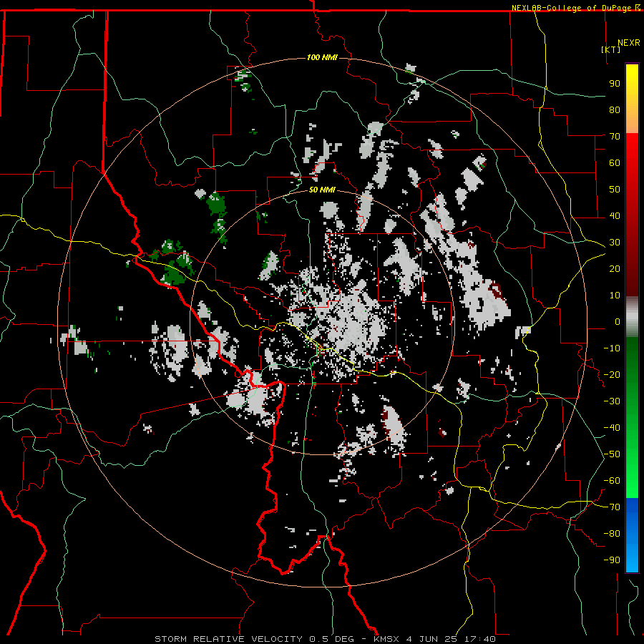
Task: Click the positive 60 value on the velocity scale
Action: click(x=615, y=162)
